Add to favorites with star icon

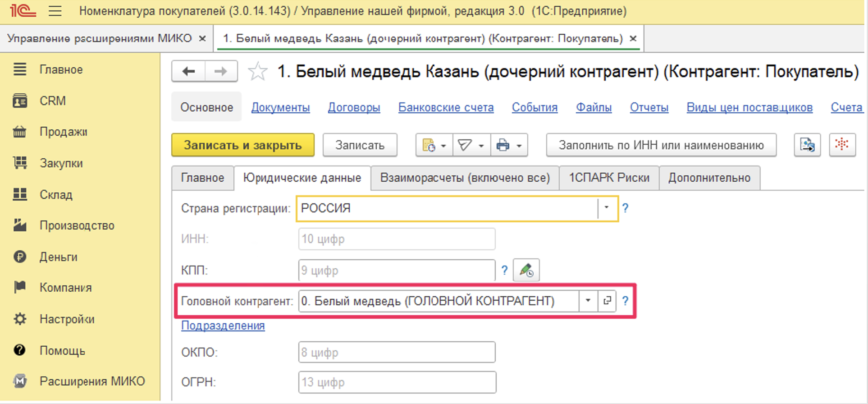pyautogui.click(x=258, y=71)
